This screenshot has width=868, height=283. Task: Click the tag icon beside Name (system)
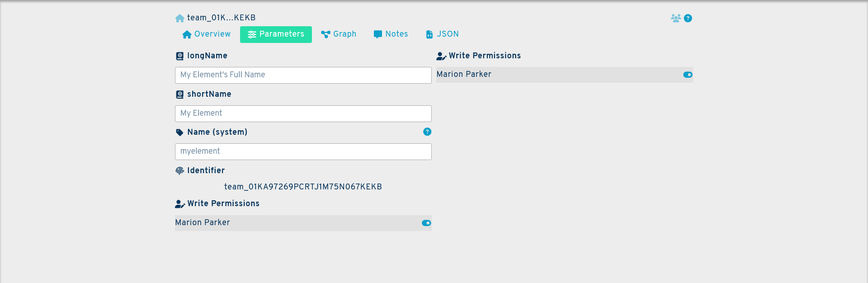tap(179, 132)
